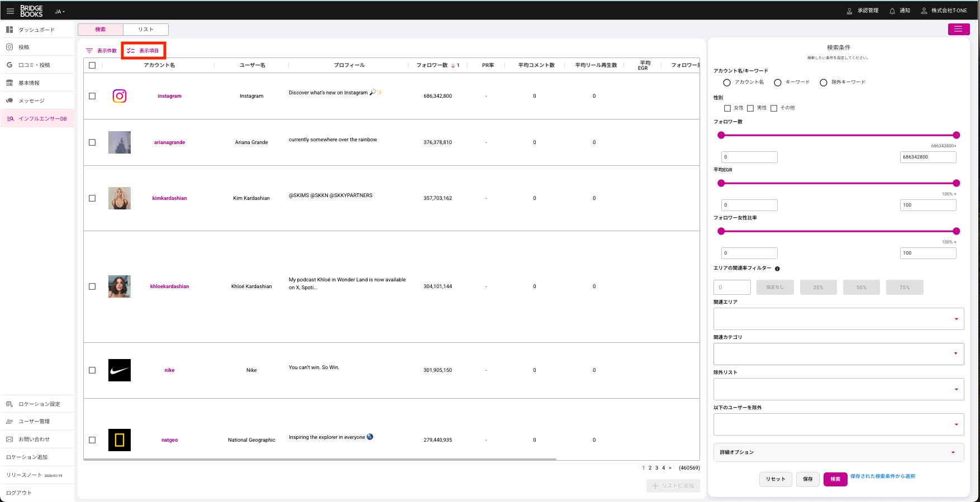The image size is (980, 502).
Task: Open the hamburger menu beside the Bridge Books logo
Action: point(10,11)
